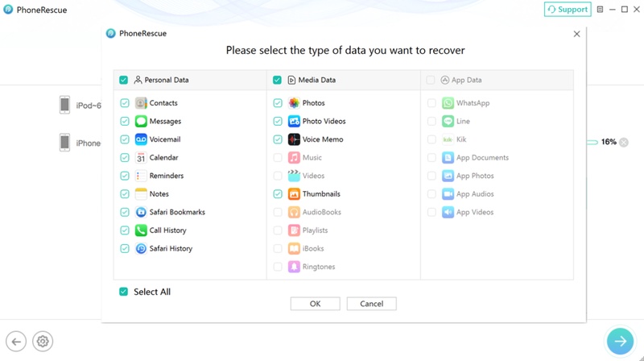Cancel the scan at 16% progress
Viewport: 644px width, 361px height.
(x=624, y=143)
